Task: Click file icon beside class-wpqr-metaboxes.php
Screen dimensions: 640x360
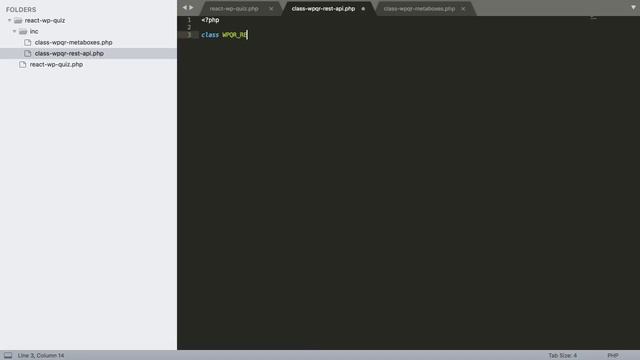Action: click(27, 42)
